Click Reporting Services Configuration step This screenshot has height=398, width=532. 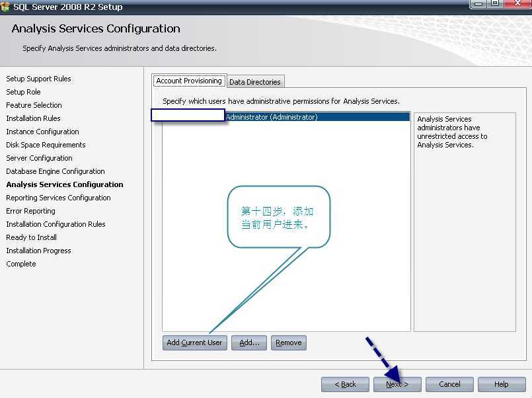58,198
